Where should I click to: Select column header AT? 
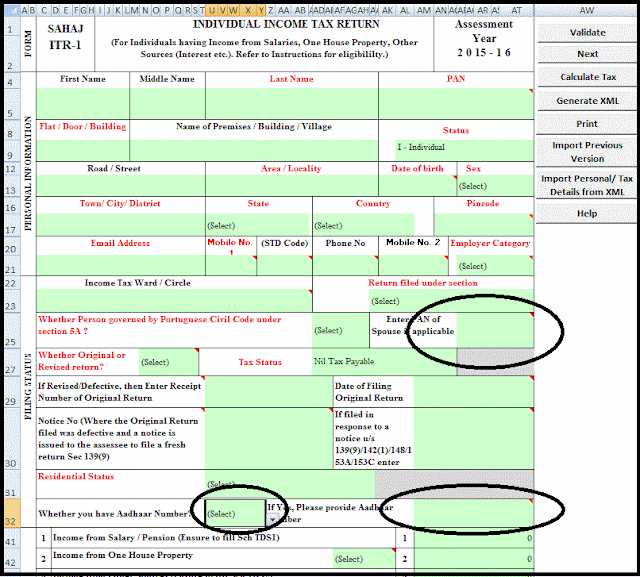[x=517, y=10]
